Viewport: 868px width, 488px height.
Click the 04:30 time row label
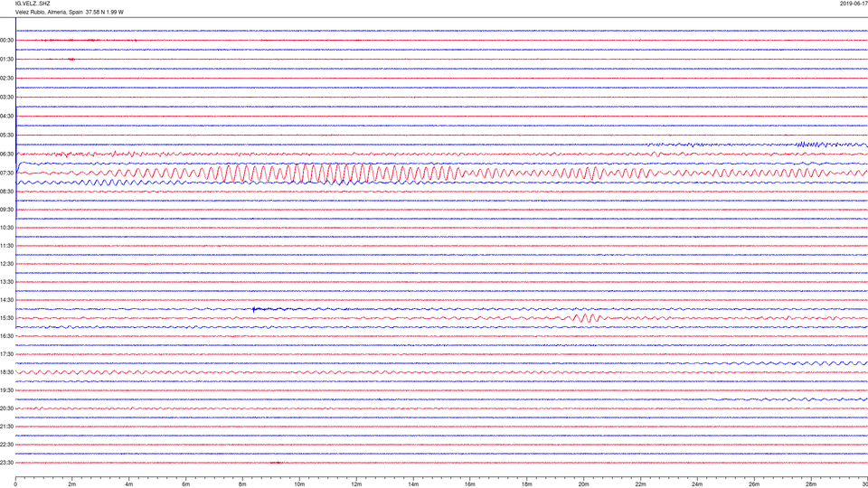(x=6, y=117)
